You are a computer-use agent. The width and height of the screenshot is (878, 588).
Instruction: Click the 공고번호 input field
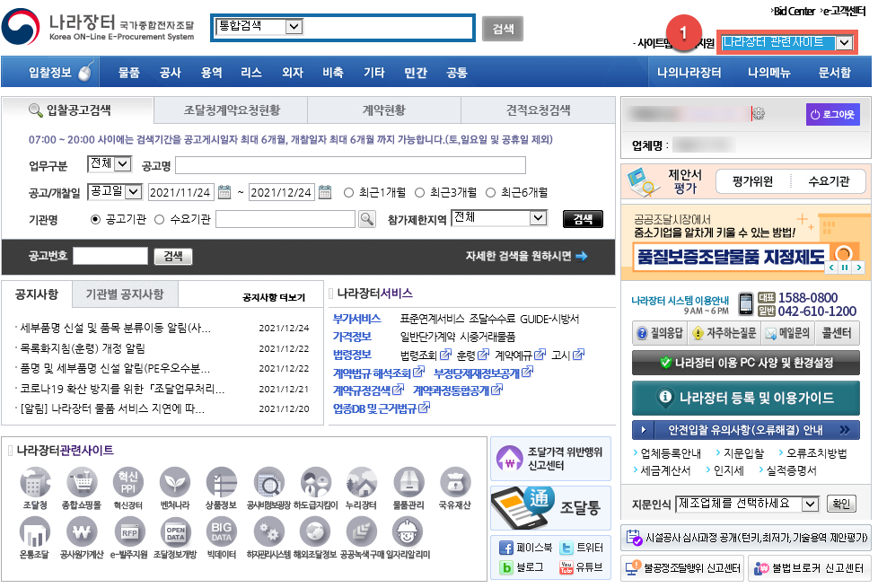(110, 256)
